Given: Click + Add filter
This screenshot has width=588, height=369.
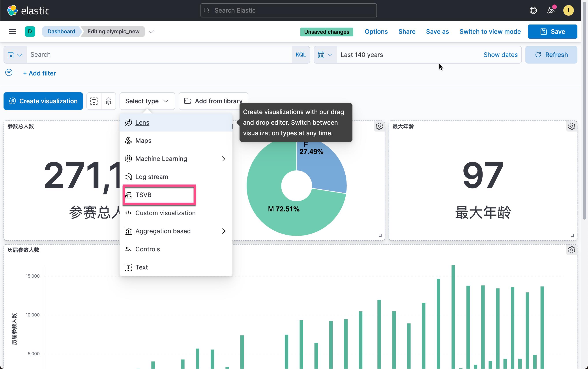Looking at the screenshot, I should click(39, 73).
